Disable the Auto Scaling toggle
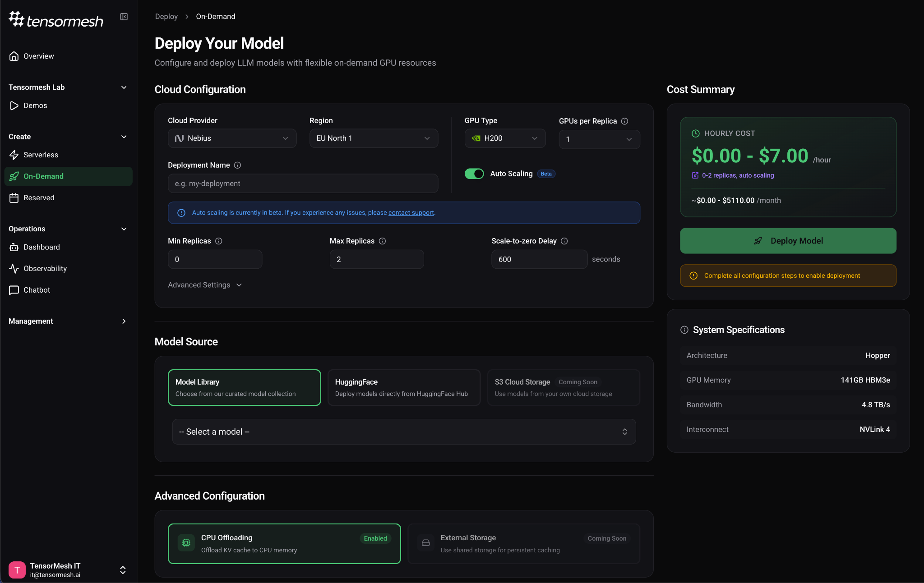 pyautogui.click(x=474, y=174)
